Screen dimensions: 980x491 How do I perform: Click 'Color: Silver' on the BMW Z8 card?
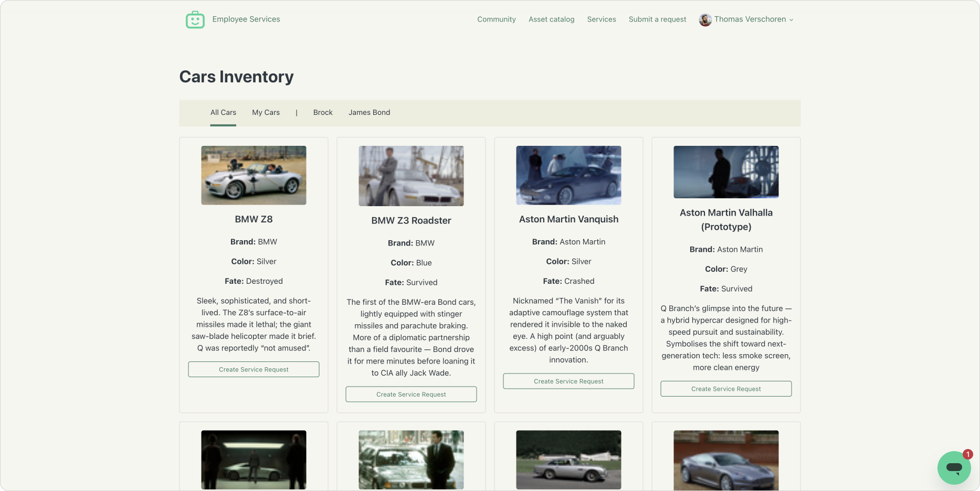coord(254,262)
